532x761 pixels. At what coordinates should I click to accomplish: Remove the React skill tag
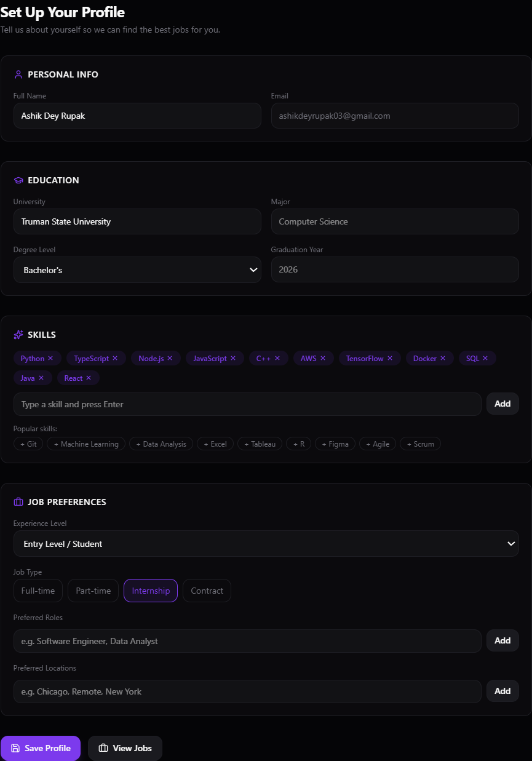tap(89, 378)
